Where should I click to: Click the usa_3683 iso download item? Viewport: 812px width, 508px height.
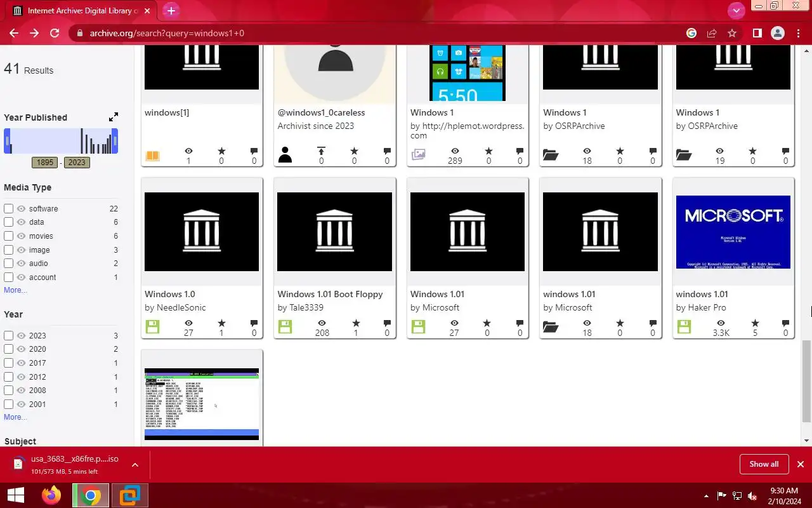pyautogui.click(x=74, y=465)
